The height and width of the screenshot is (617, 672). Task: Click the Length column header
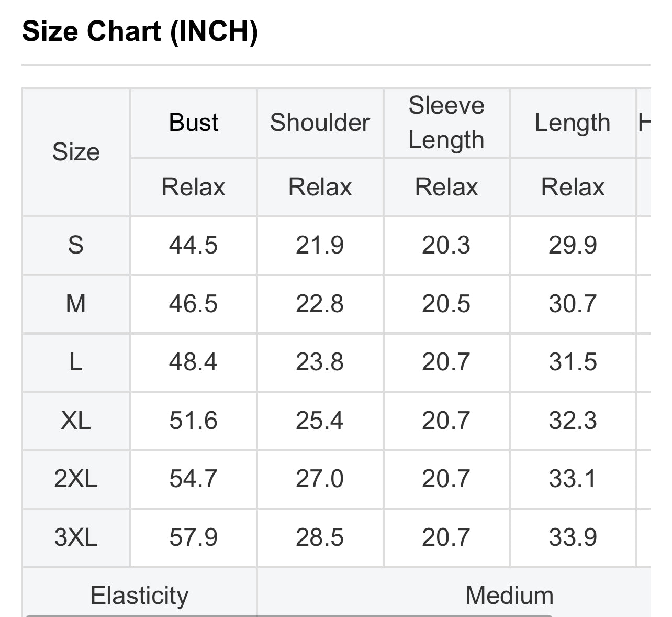pyautogui.click(x=572, y=124)
